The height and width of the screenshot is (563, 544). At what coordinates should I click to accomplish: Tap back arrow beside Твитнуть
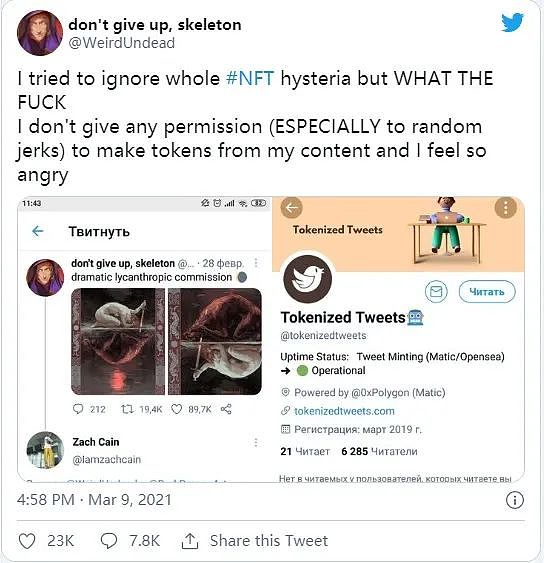pos(38,231)
